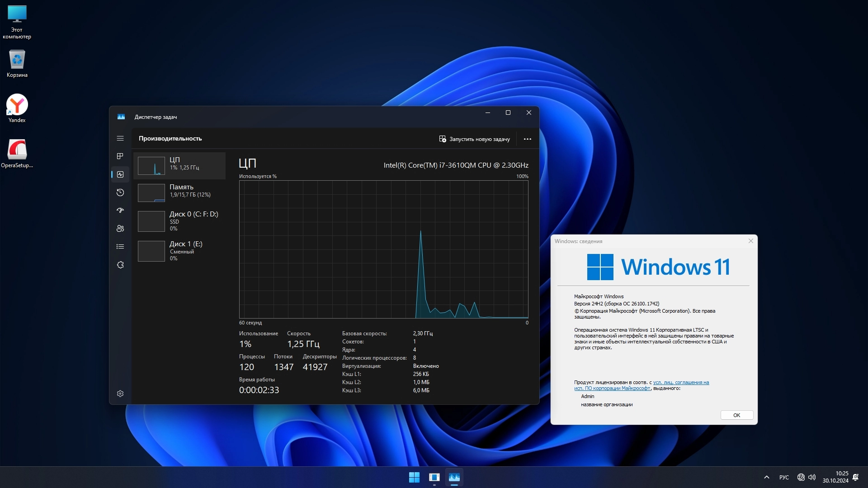Open the Services page in the sidebar

(x=120, y=265)
